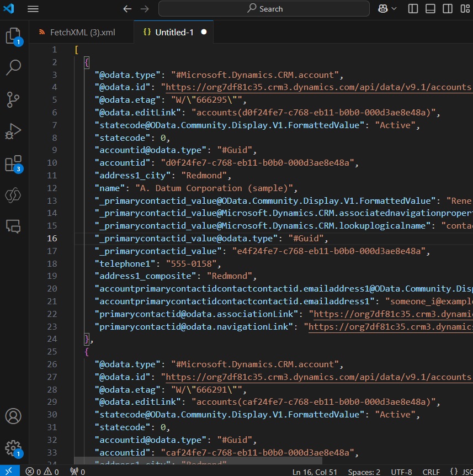Open the Explorer view in activity bar

(13, 36)
